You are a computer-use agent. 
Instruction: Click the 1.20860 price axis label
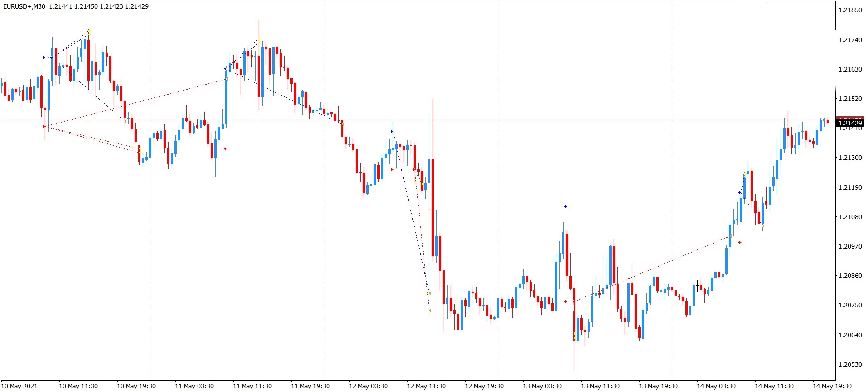(850, 276)
